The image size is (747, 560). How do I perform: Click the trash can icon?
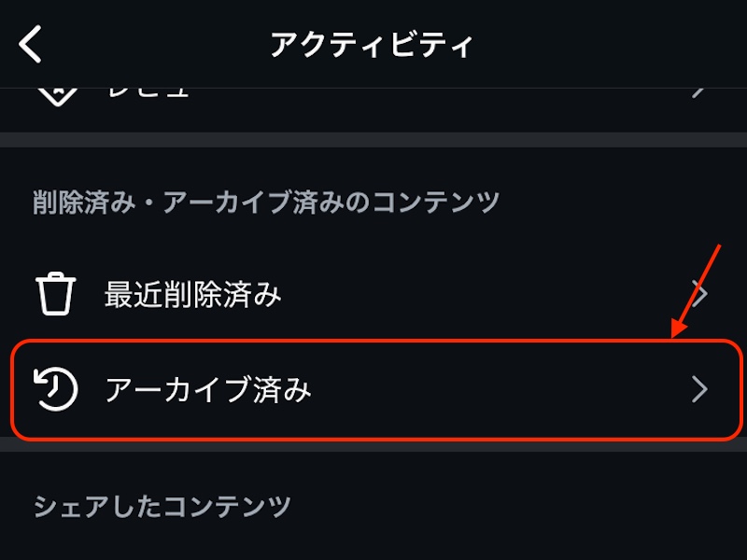[55, 295]
